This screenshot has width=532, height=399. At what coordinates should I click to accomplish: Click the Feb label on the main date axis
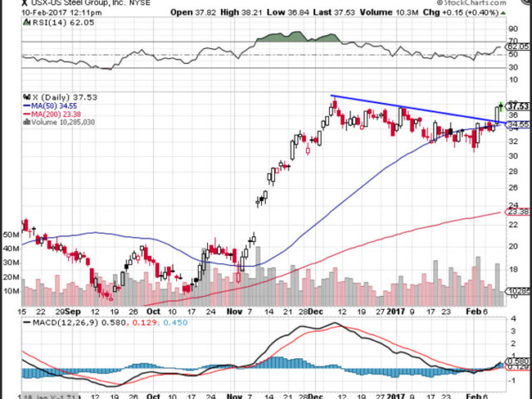click(472, 312)
